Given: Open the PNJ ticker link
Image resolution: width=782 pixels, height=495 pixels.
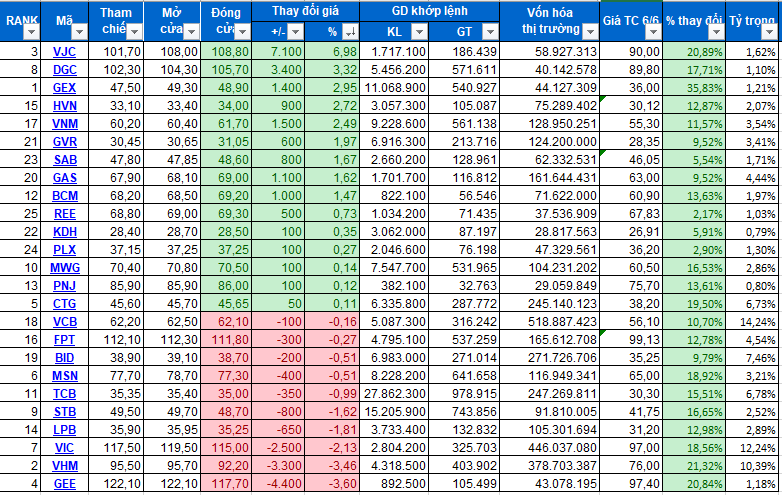Looking at the screenshot, I should tap(64, 286).
